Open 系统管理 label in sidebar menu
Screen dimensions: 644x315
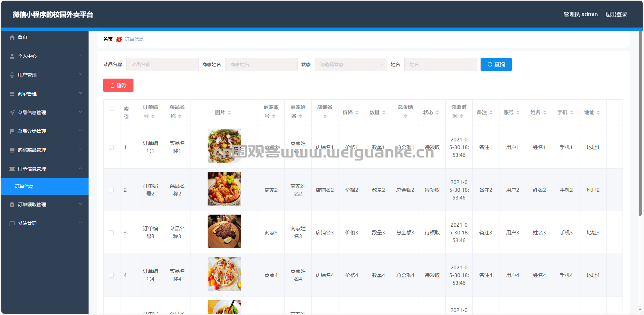[x=27, y=223]
